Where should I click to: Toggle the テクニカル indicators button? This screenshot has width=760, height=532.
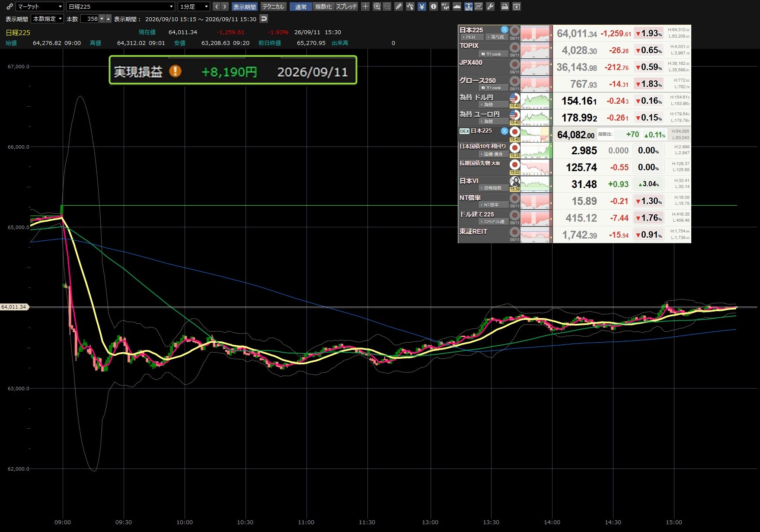tap(273, 6)
